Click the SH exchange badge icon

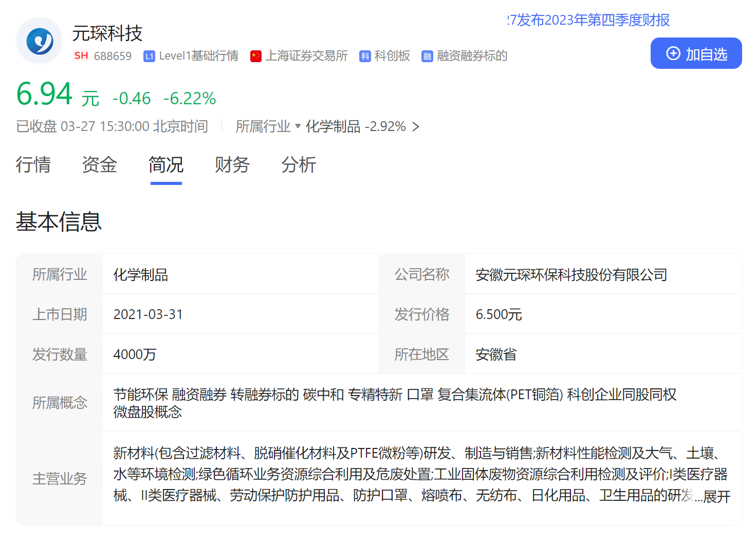tap(81, 55)
